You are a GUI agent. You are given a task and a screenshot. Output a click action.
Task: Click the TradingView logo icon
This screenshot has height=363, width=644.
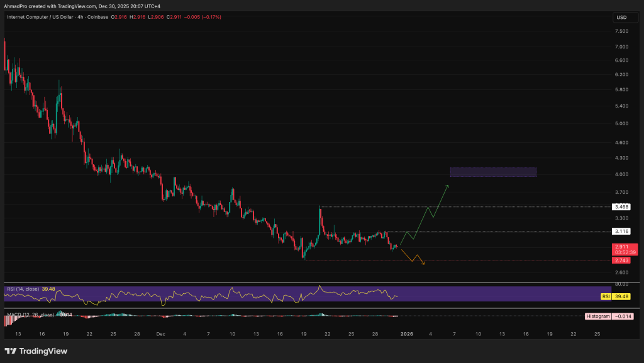[10, 351]
